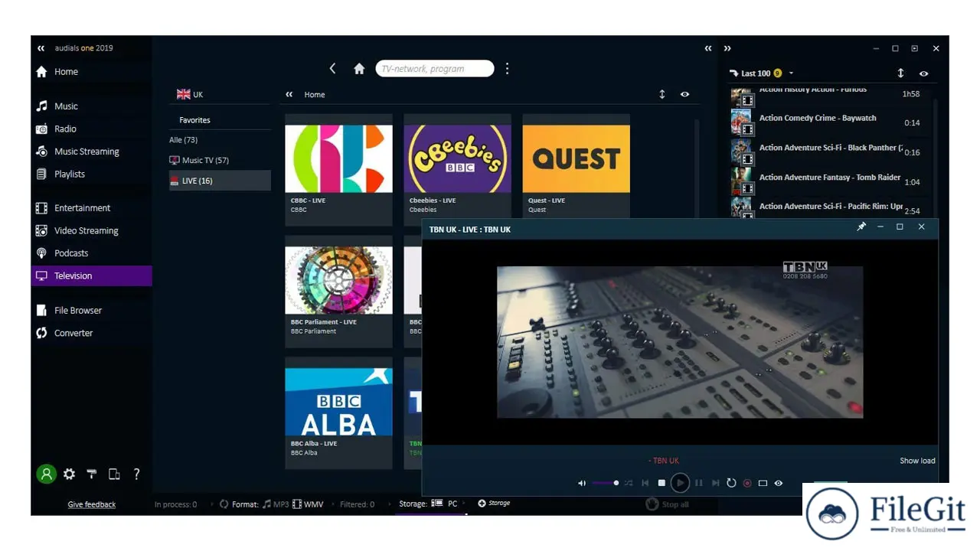
Task: Skip to previous item in player
Action: [645, 483]
